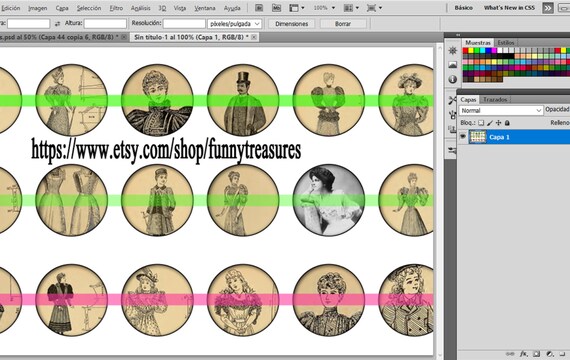Switch to the Trazados tab
The width and height of the screenshot is (570, 360).
495,99
